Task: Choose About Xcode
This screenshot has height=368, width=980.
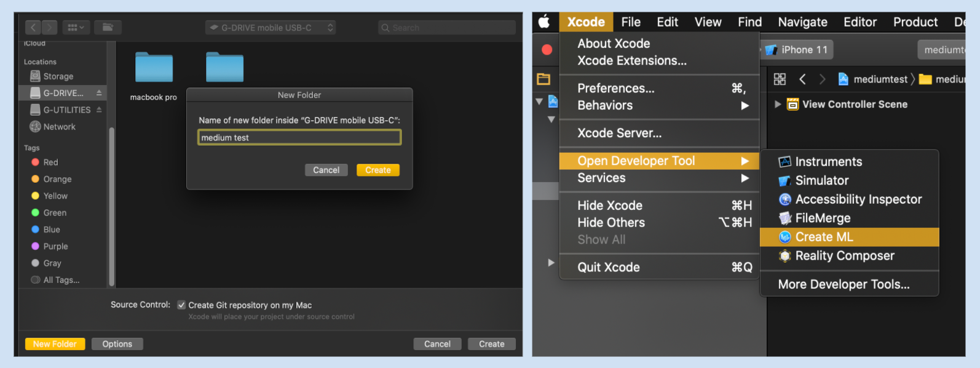Action: tap(659, 44)
